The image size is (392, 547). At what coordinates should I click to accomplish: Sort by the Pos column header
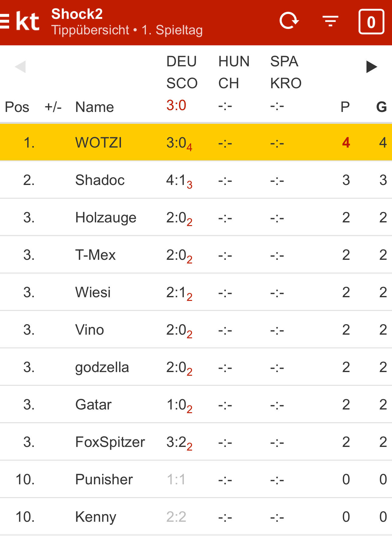[x=17, y=107]
